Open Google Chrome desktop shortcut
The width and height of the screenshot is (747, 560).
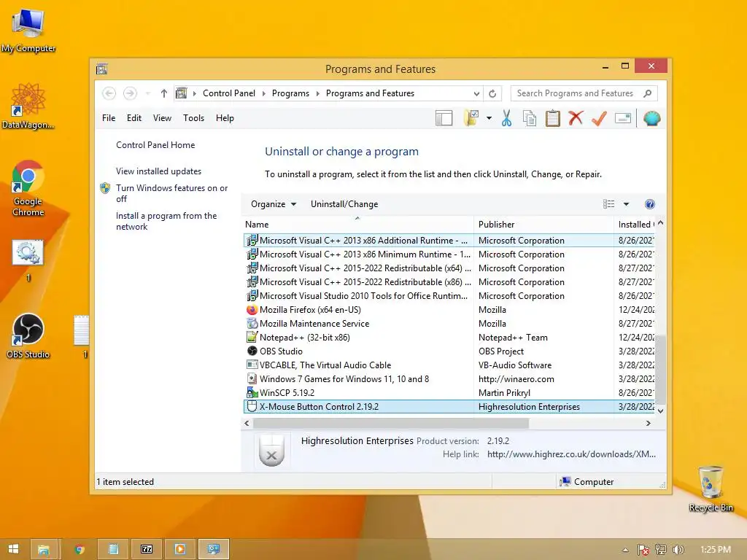point(28,188)
